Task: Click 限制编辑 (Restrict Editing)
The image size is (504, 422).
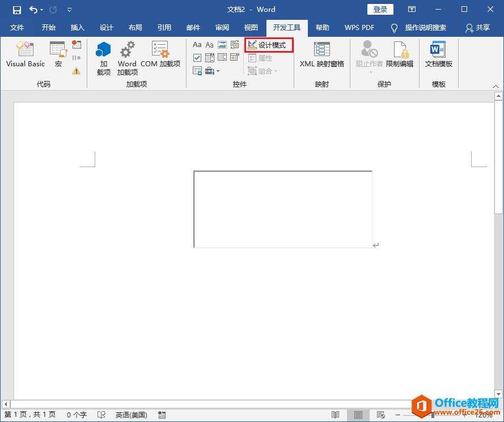Action: [400, 54]
